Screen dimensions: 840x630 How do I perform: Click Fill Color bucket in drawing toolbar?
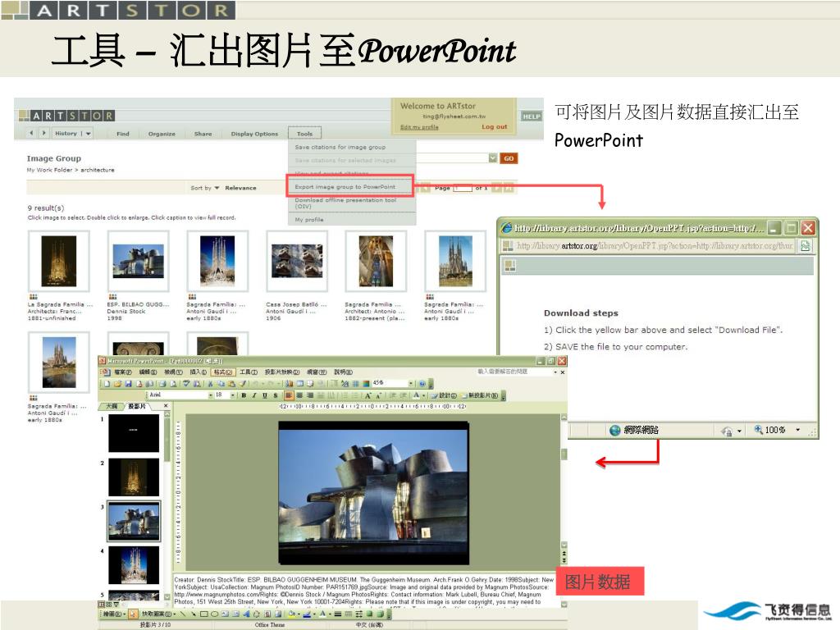point(291,614)
